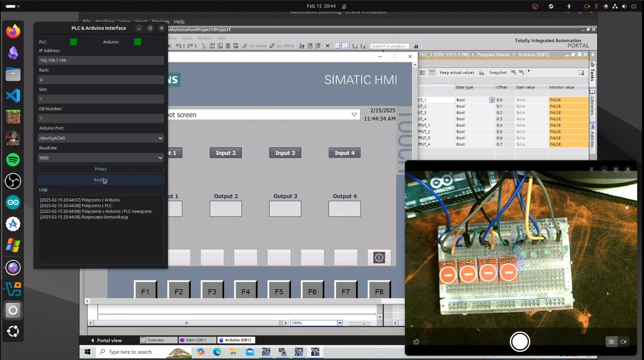Viewport: 644px width, 360px height.
Task: Expand the DB toolbar overflow arrow
Action: click(x=529, y=71)
